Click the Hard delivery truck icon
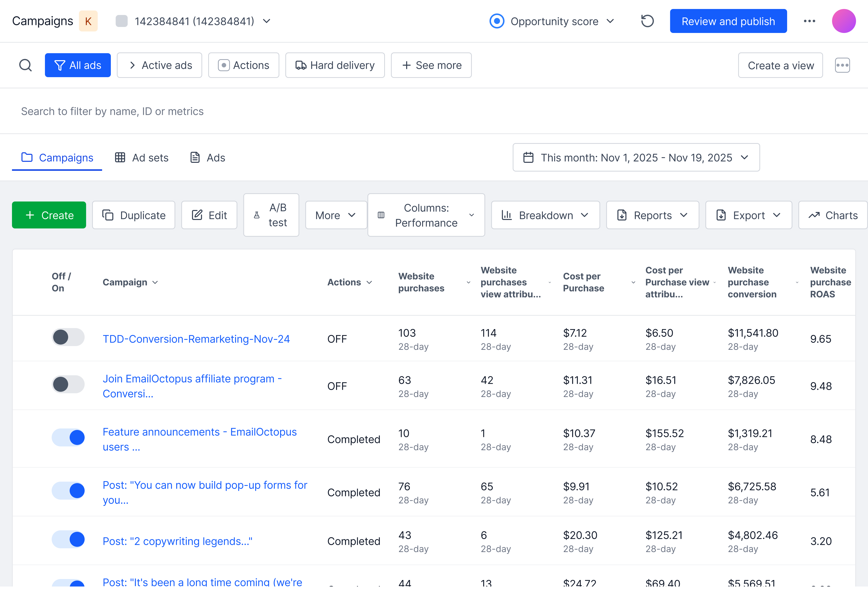Image resolution: width=868 pixels, height=591 pixels. (x=301, y=65)
